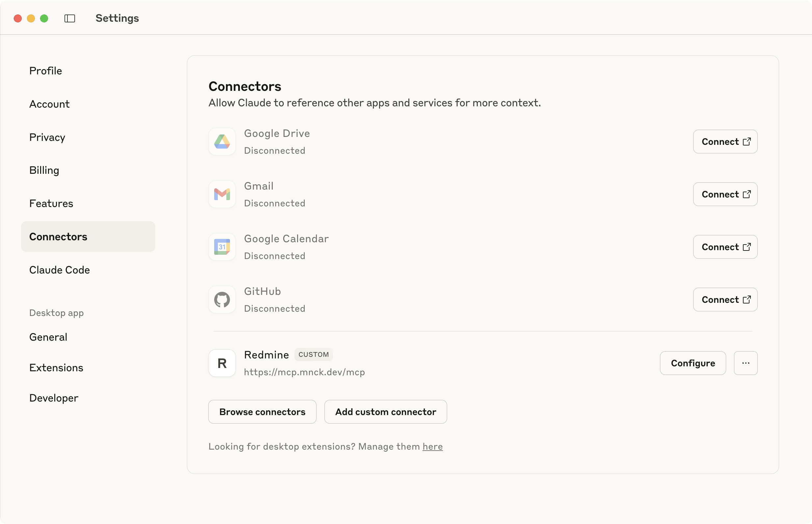This screenshot has height=524, width=812.
Task: Open Redmine's three-dot more options menu
Action: 745,363
